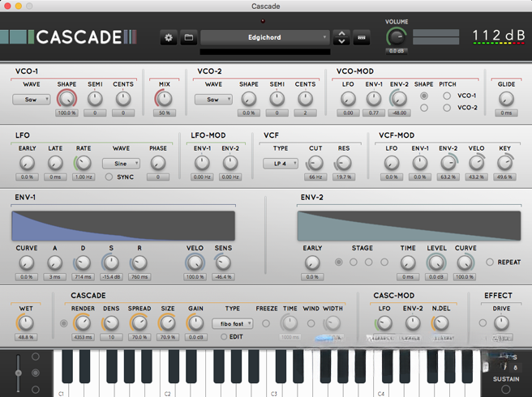
Task: Enable the LFO SYNC option
Action: (x=109, y=177)
